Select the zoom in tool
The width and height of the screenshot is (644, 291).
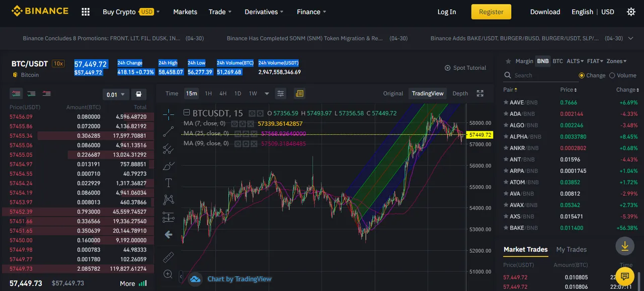pyautogui.click(x=169, y=274)
